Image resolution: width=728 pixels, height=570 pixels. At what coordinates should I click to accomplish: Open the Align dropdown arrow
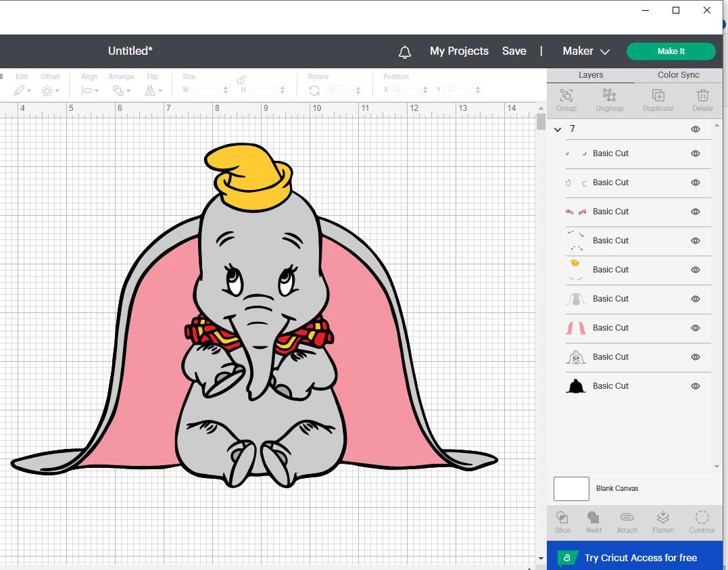[x=97, y=91]
